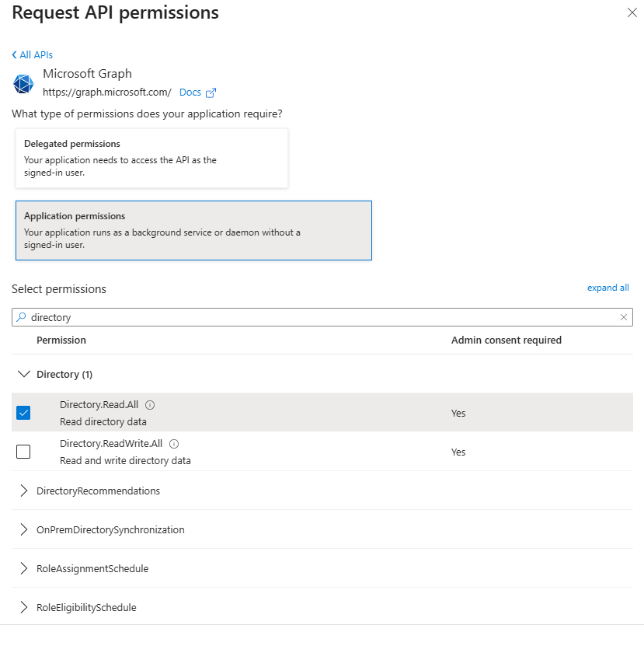The image size is (644, 653).
Task: Click the expand all link
Action: 607,288
